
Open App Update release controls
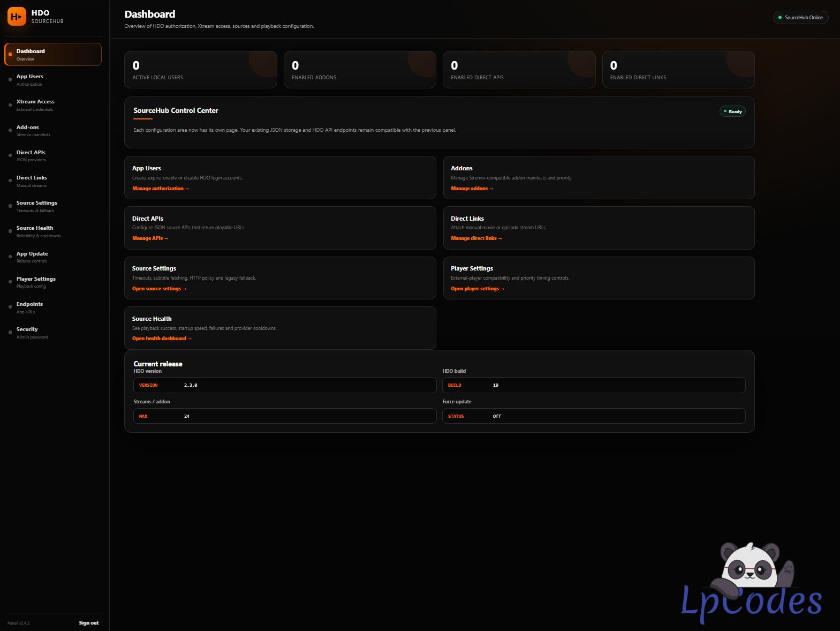click(x=52, y=257)
